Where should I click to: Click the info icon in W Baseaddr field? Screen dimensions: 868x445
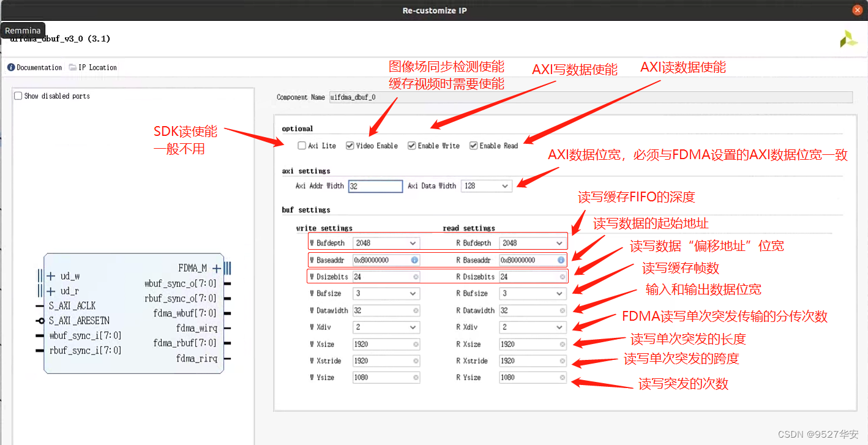coord(414,260)
